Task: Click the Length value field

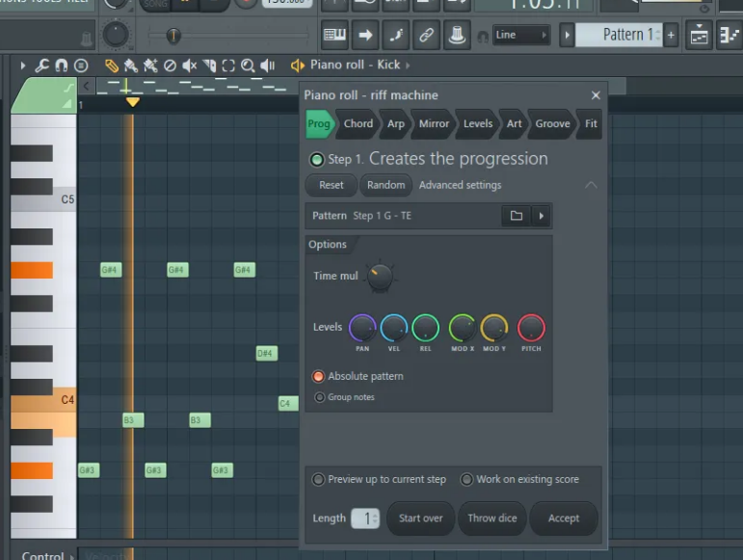Action: (365, 519)
